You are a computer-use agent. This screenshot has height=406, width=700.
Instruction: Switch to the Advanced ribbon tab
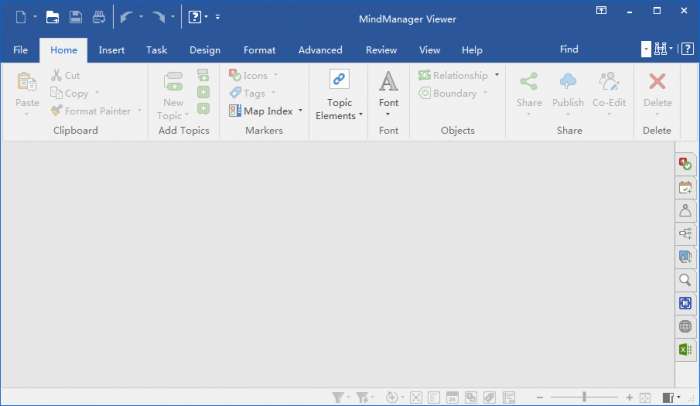(x=320, y=50)
